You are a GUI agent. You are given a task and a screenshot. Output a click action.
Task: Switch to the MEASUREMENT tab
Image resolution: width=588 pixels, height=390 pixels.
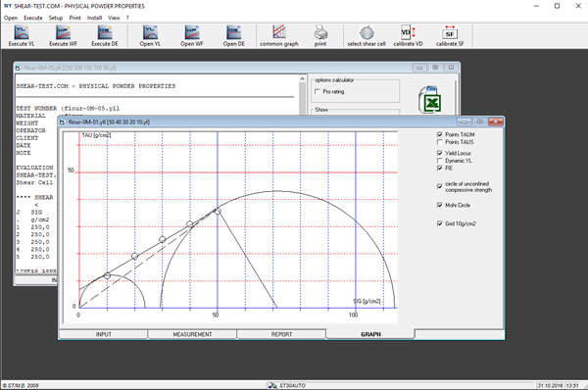point(192,334)
